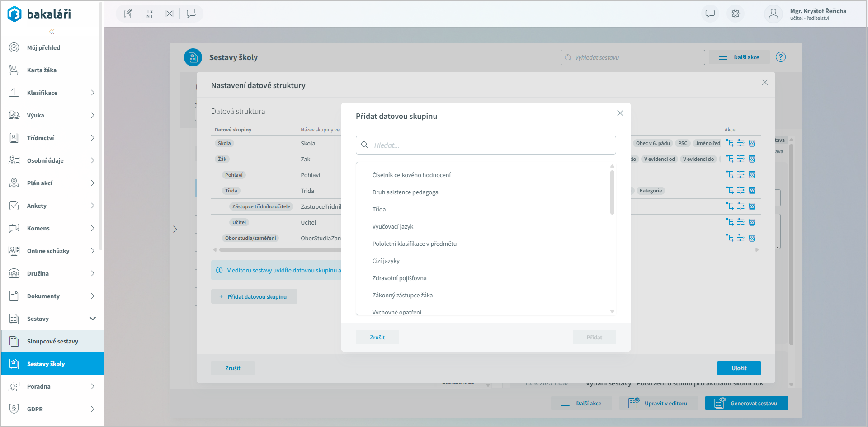Click the messages icon in top bar
Screen dimensions: 868x427
(710, 14)
